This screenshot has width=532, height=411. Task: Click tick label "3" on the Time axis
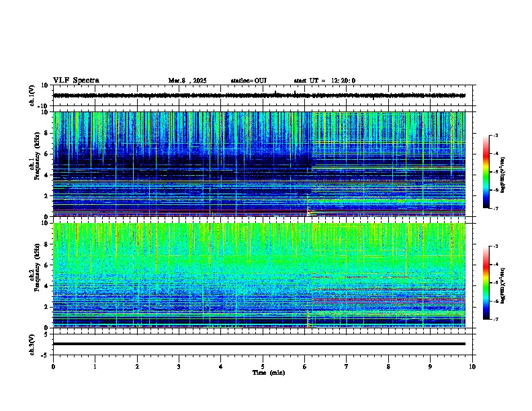[x=179, y=367]
